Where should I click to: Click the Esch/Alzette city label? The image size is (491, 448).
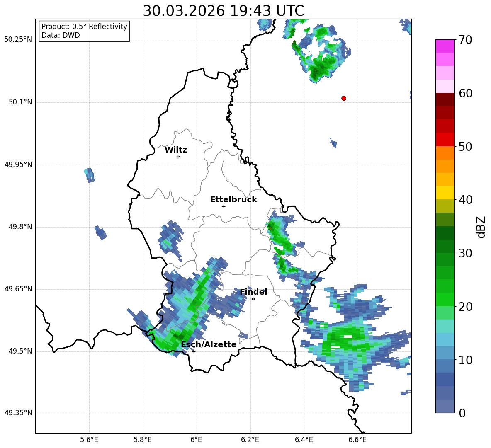(x=209, y=345)
